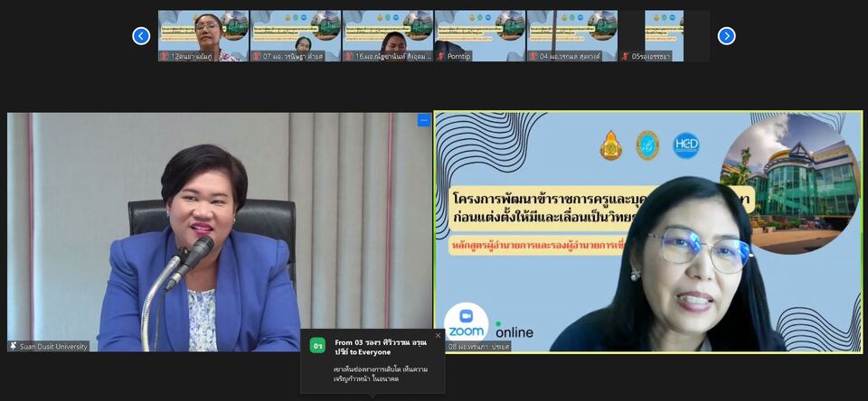This screenshot has width=868, height=401.
Task: Click muted mic icon on Porntip thumbnail
Action: pyautogui.click(x=441, y=56)
